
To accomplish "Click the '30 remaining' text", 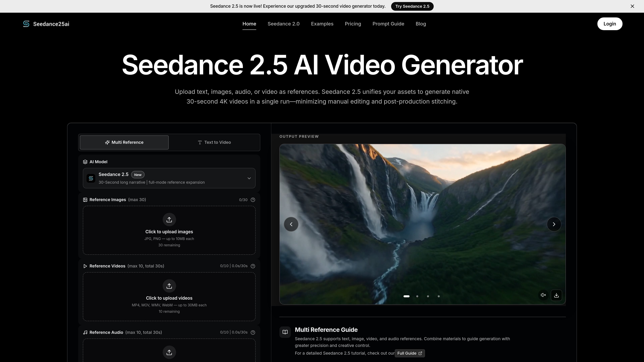I will [x=169, y=245].
